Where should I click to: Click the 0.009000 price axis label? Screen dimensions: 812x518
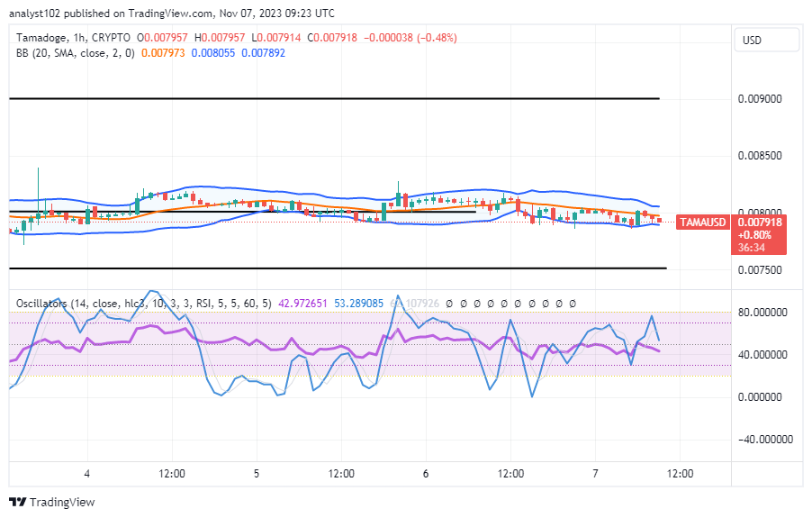click(760, 99)
